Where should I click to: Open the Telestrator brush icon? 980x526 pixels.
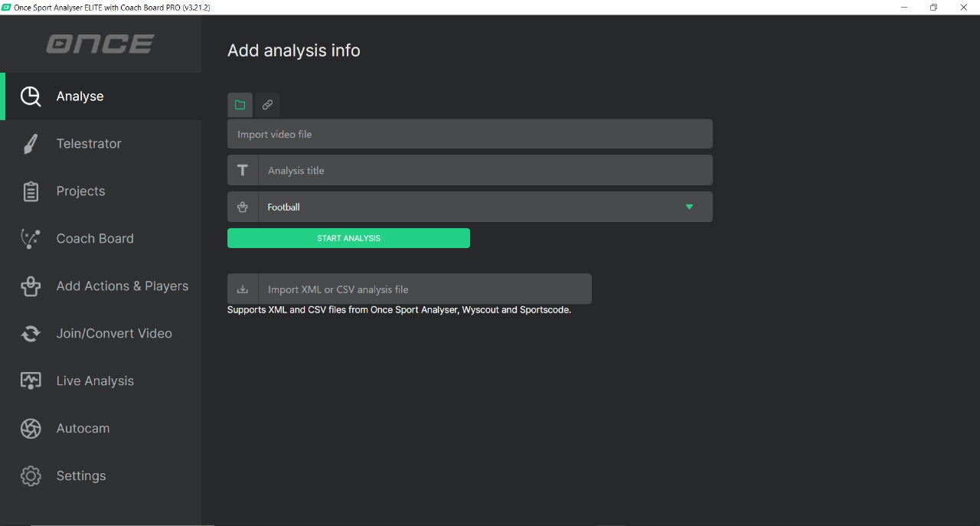click(31, 144)
